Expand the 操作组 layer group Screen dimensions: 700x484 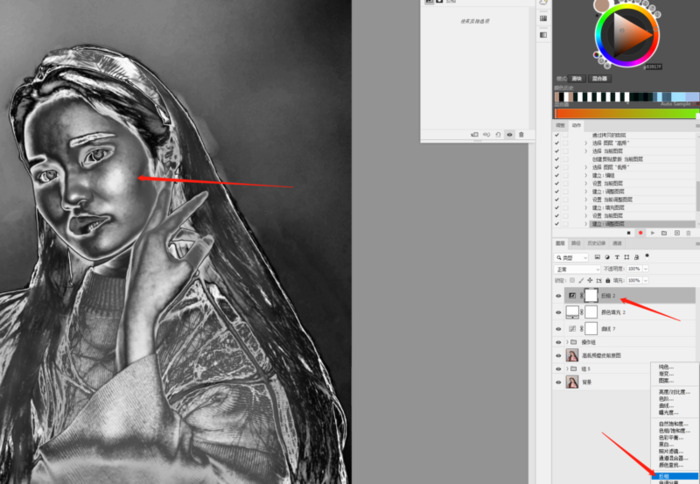[567, 343]
